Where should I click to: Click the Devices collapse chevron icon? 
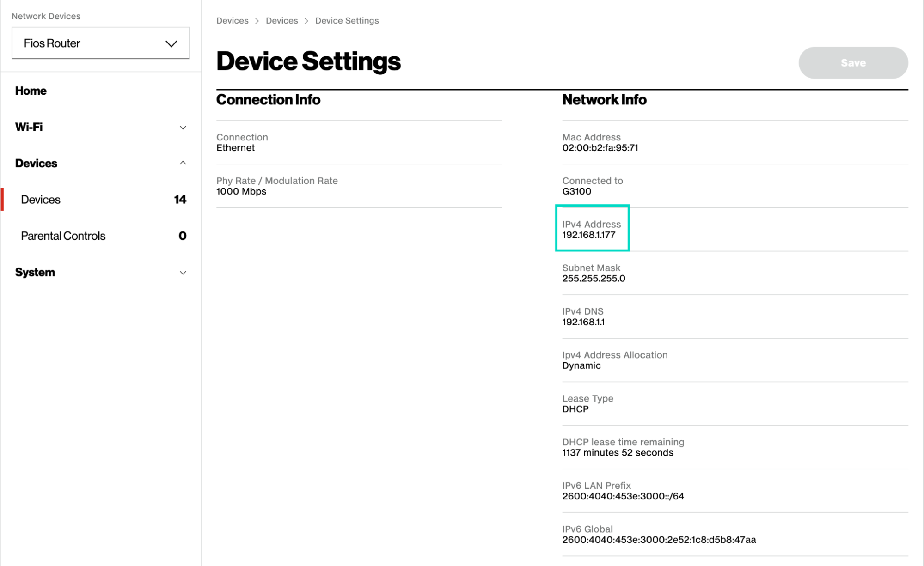(183, 163)
